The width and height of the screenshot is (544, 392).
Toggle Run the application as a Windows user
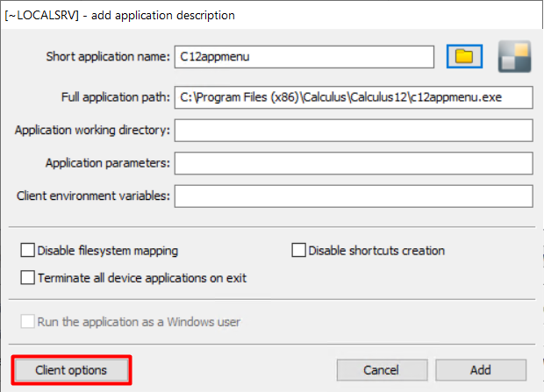point(27,322)
